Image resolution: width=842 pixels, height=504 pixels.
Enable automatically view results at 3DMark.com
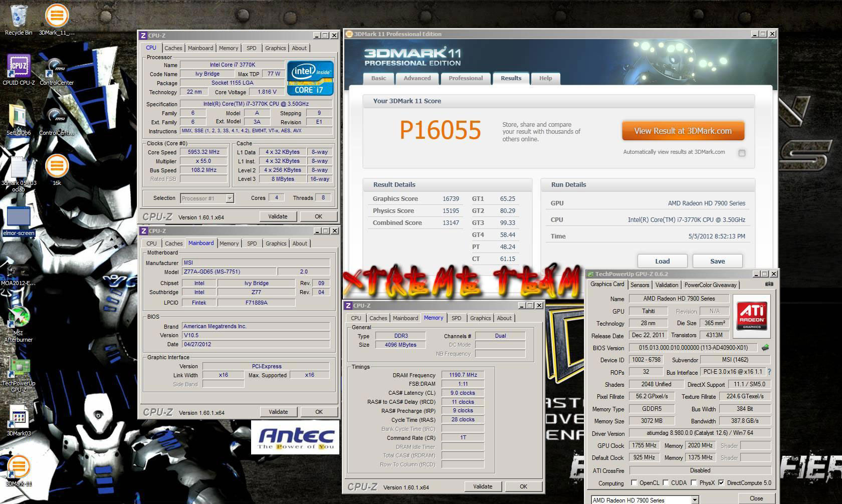point(742,153)
